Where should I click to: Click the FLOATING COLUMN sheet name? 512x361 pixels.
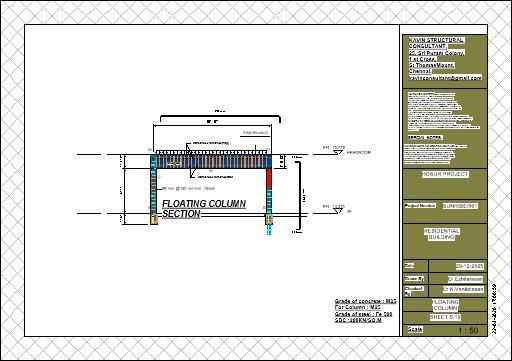[x=445, y=305]
